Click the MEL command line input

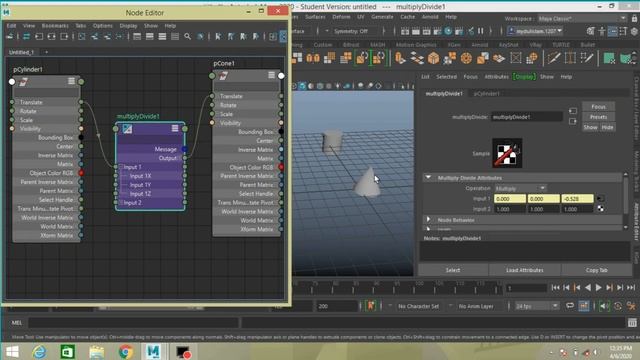(x=133, y=322)
